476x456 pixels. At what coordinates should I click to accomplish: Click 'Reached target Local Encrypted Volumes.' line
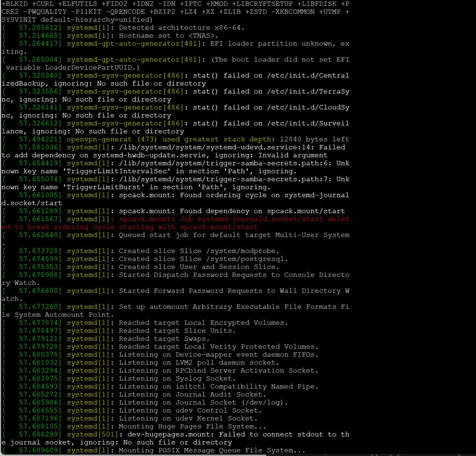point(203,323)
